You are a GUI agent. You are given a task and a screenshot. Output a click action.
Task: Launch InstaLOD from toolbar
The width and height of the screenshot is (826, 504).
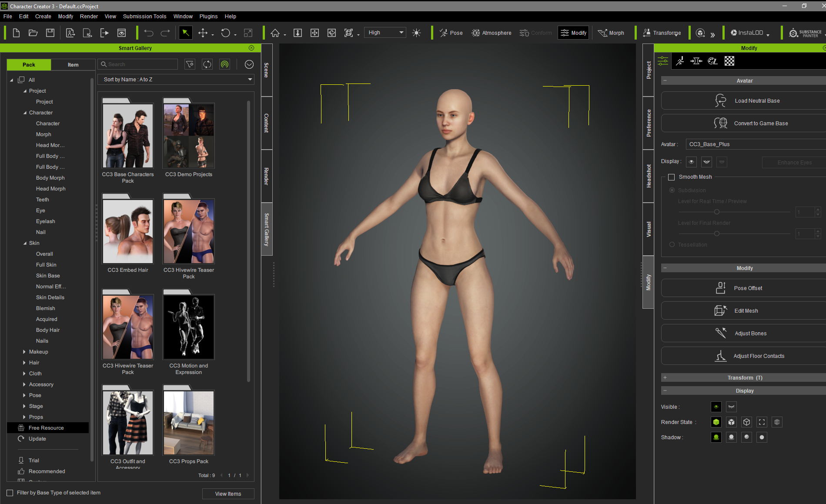coord(747,33)
